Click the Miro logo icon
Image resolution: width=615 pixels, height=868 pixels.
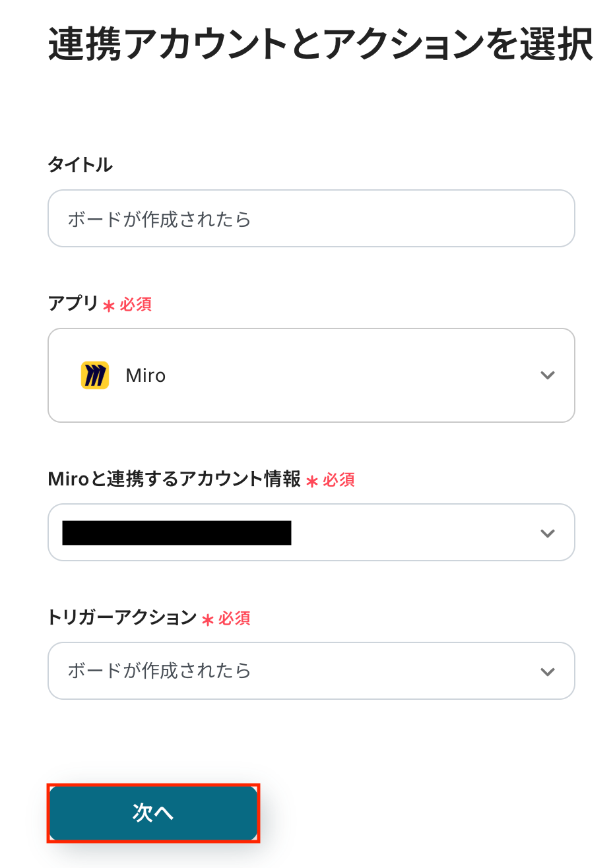(95, 375)
